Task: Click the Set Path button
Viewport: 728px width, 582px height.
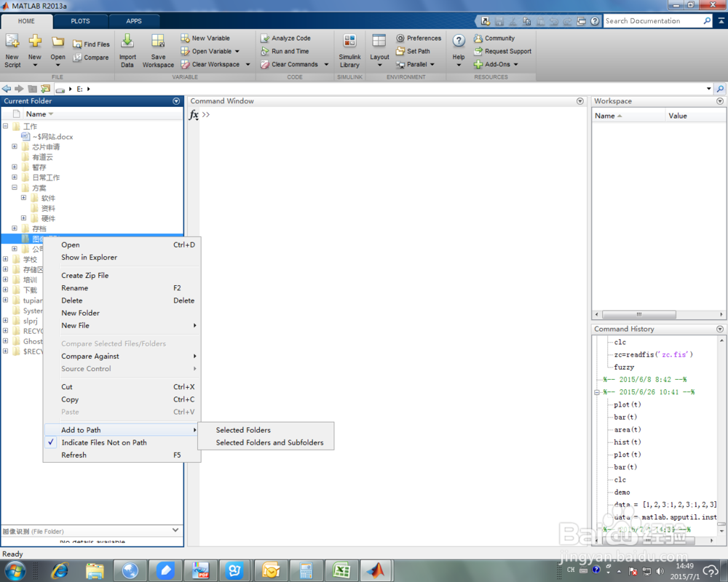Action: (413, 51)
